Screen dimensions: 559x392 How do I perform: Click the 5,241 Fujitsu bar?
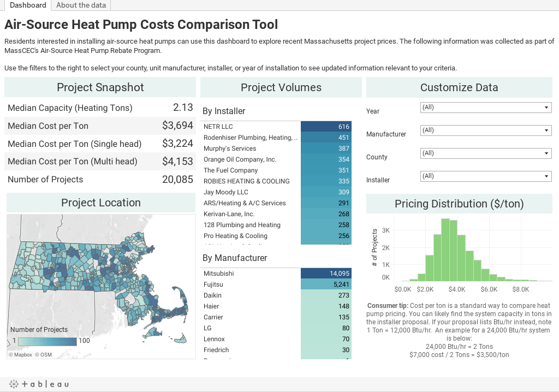[326, 284]
